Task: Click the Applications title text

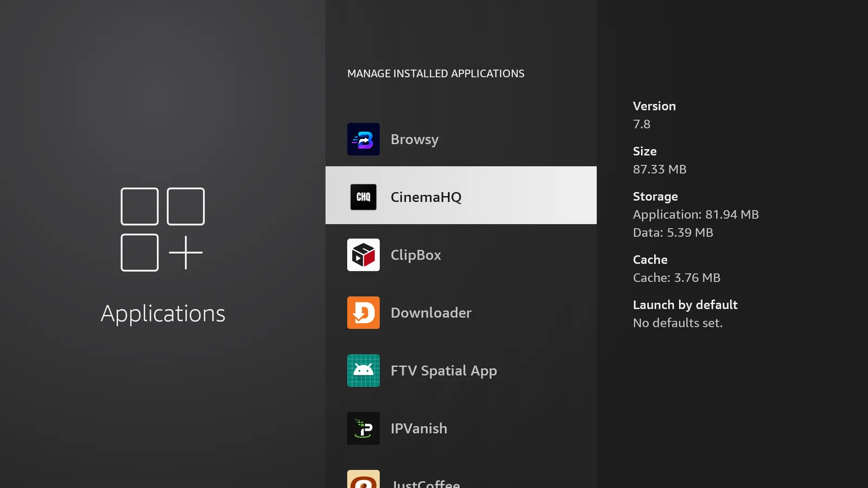Action: pyautogui.click(x=163, y=314)
